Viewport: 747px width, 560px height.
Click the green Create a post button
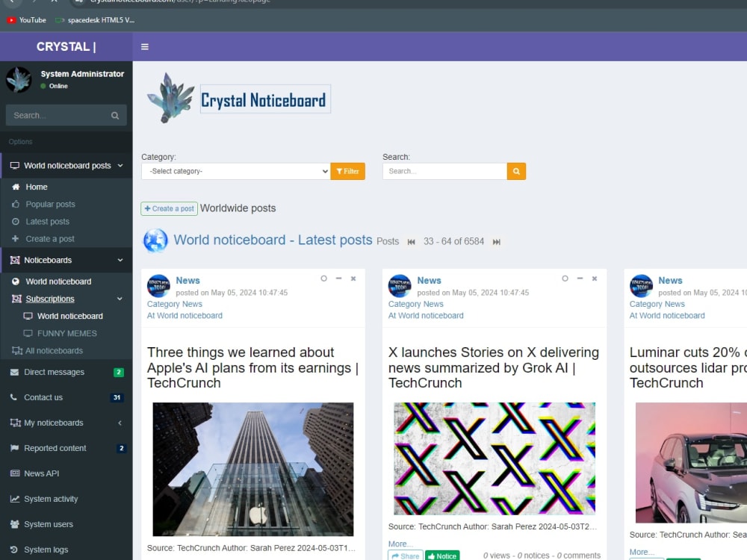[169, 208]
